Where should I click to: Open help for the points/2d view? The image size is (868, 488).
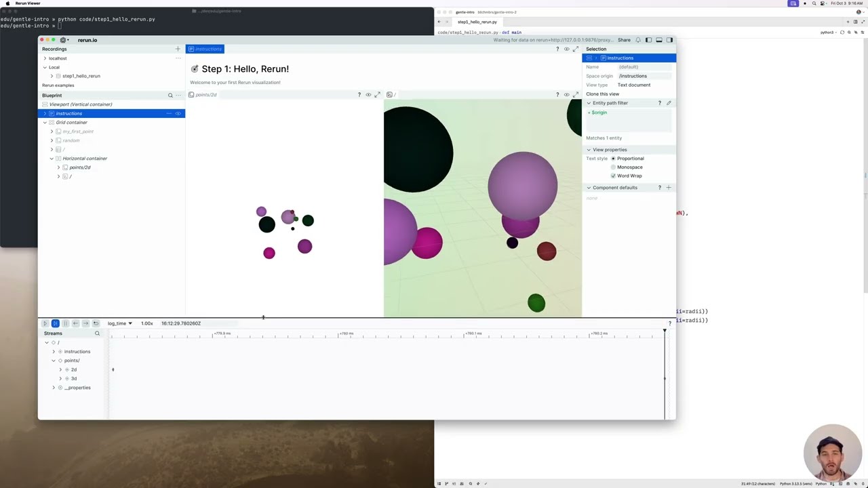pyautogui.click(x=359, y=95)
